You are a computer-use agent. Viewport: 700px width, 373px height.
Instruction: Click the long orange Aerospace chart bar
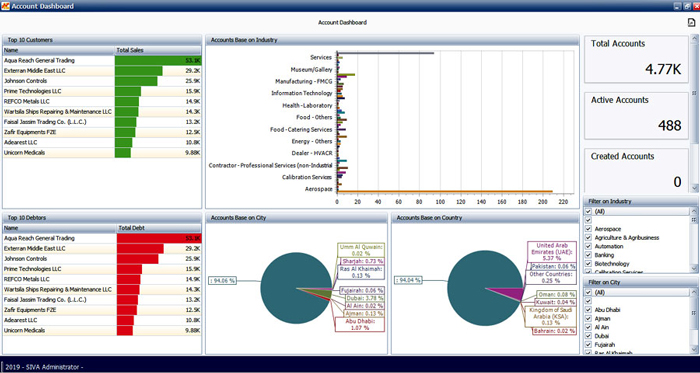pyautogui.click(x=445, y=191)
